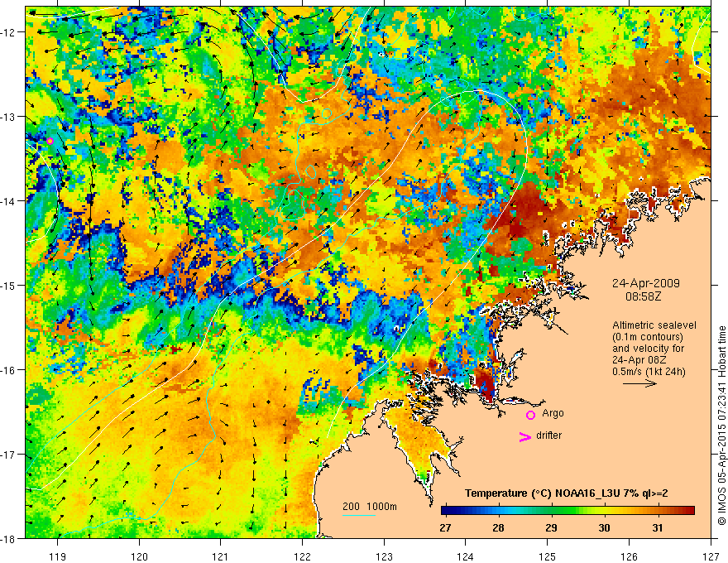This screenshot has height=563, width=728.
Task: Click the time text '08:58Z'
Action: click(x=644, y=296)
